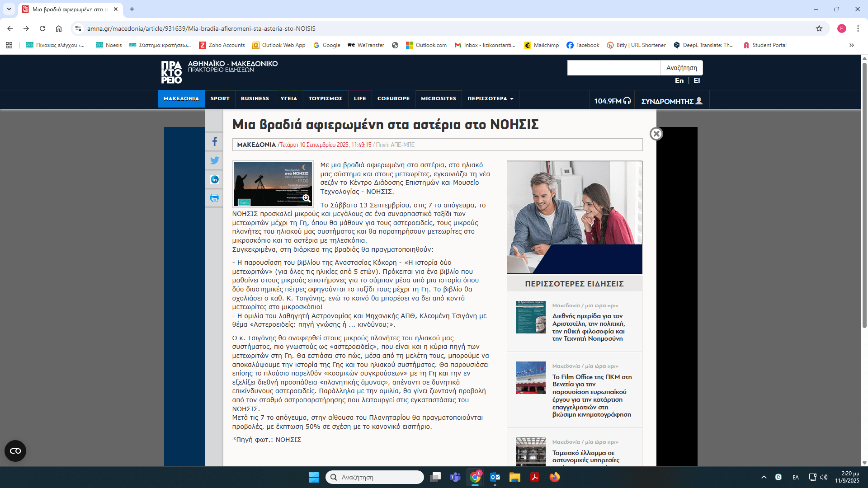
Task: Show more bookmarks overflow chevron
Action: 851,45
